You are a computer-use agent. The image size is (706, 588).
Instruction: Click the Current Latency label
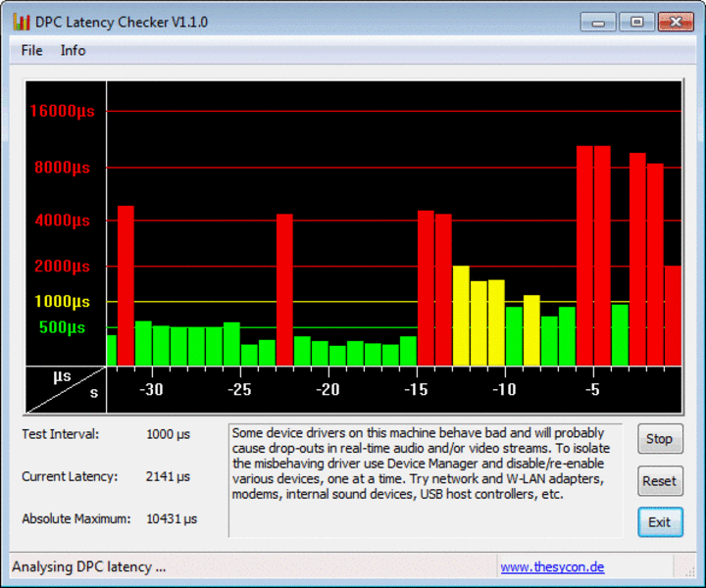tap(70, 476)
